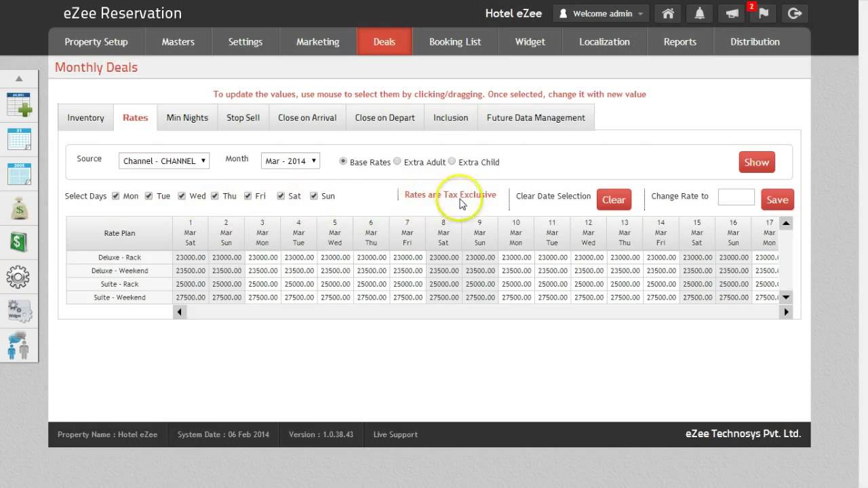
Task: Open the gear settings sidebar icon
Action: (x=18, y=277)
